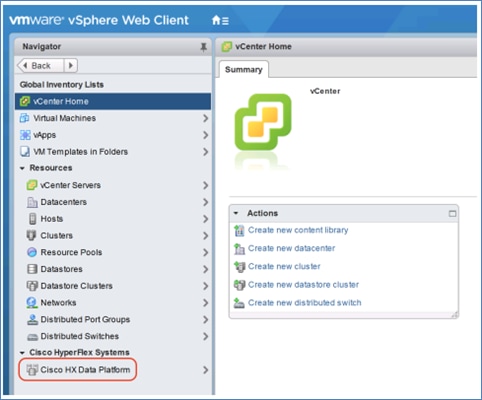Expand the Resource Pools row chevron
Viewport: 482px width, 400px height.
[x=206, y=253]
